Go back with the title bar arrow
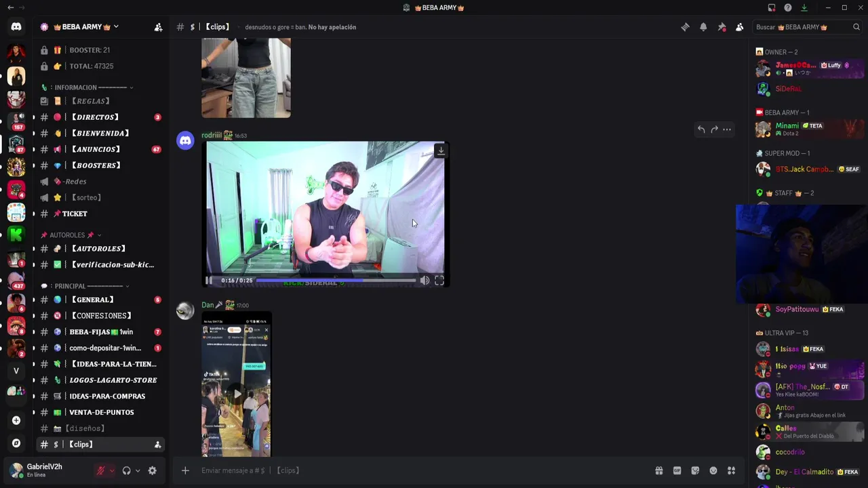Screen dimensions: 868x488 click(x=10, y=7)
